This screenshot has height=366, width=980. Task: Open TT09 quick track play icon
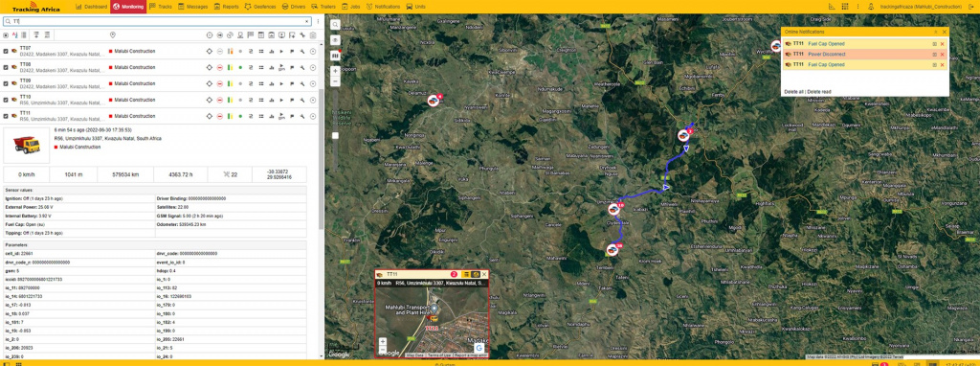click(x=282, y=84)
